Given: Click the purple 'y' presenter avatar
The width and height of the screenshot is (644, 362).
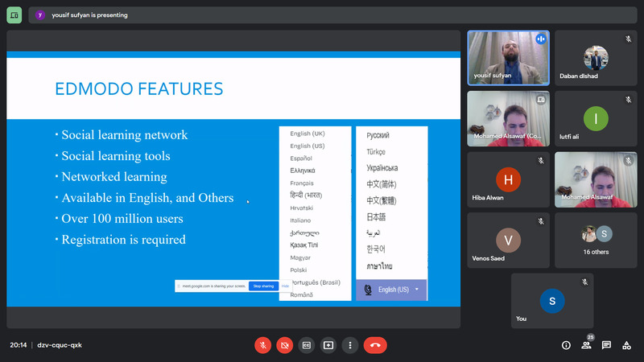Looking at the screenshot, I should pyautogui.click(x=39, y=14).
